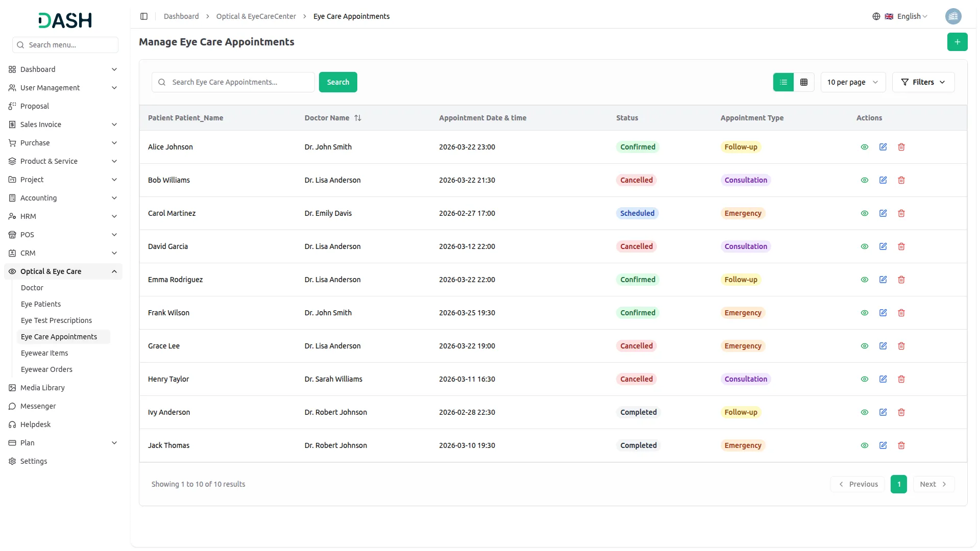Sort by Doctor Name column arrows
Viewport: 980px width, 551px height.
tap(358, 118)
